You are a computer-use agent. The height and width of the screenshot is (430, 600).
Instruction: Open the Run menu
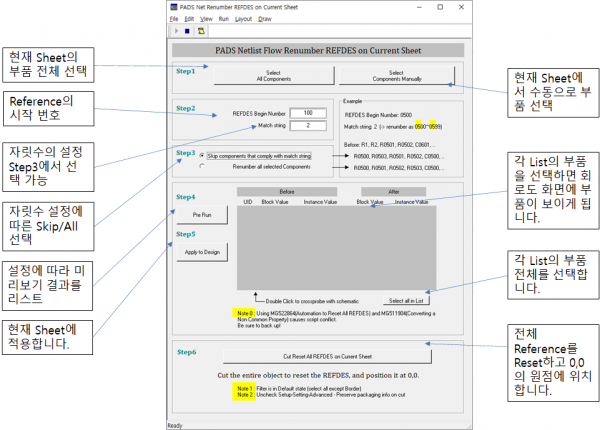(x=222, y=19)
